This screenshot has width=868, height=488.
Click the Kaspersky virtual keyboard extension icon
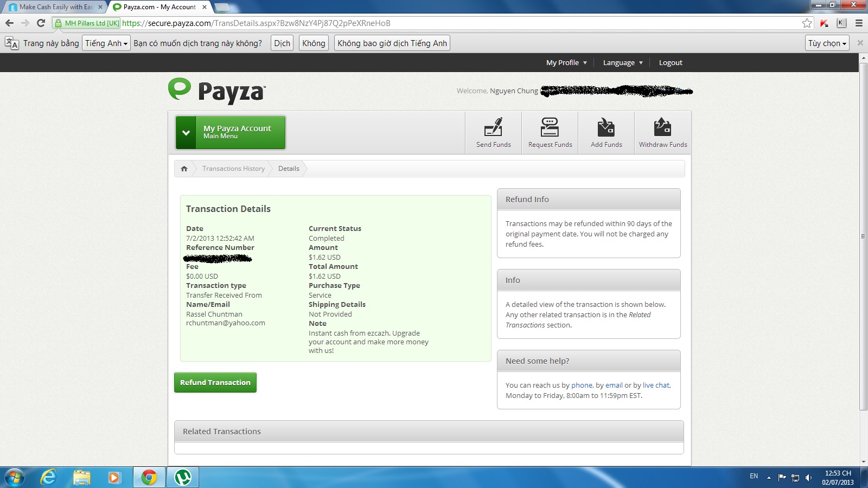[x=841, y=23]
